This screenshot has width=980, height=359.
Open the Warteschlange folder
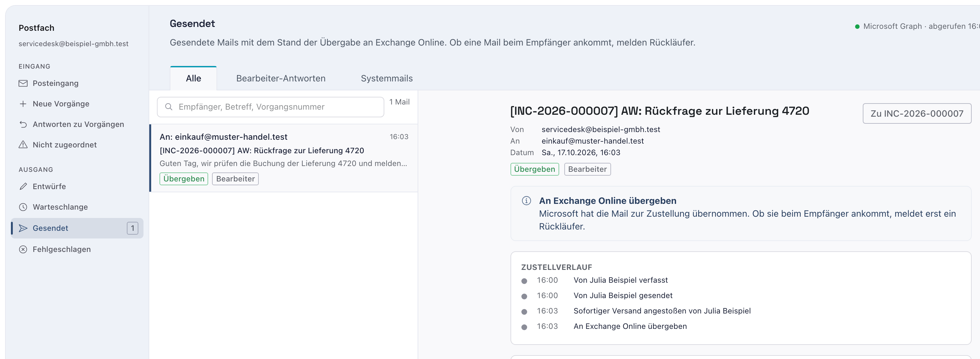tap(77, 207)
